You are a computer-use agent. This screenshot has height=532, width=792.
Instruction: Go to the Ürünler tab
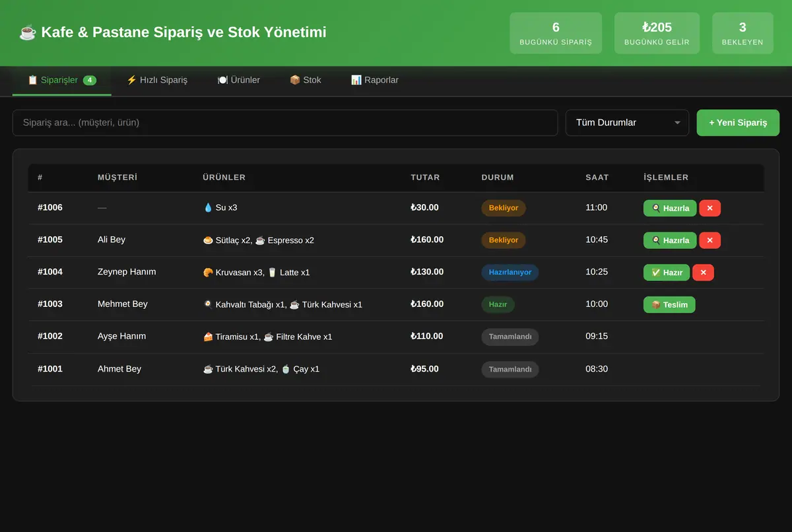click(x=238, y=80)
